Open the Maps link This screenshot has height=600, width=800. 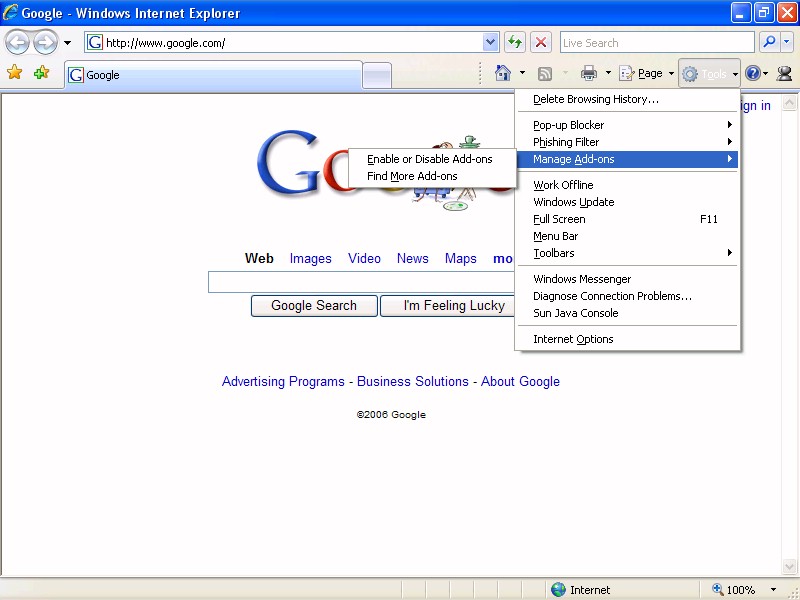461,259
